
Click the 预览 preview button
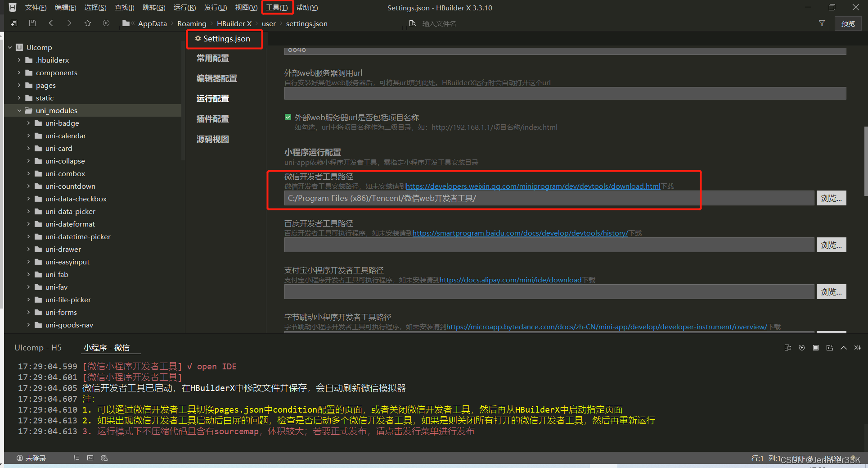(x=848, y=23)
